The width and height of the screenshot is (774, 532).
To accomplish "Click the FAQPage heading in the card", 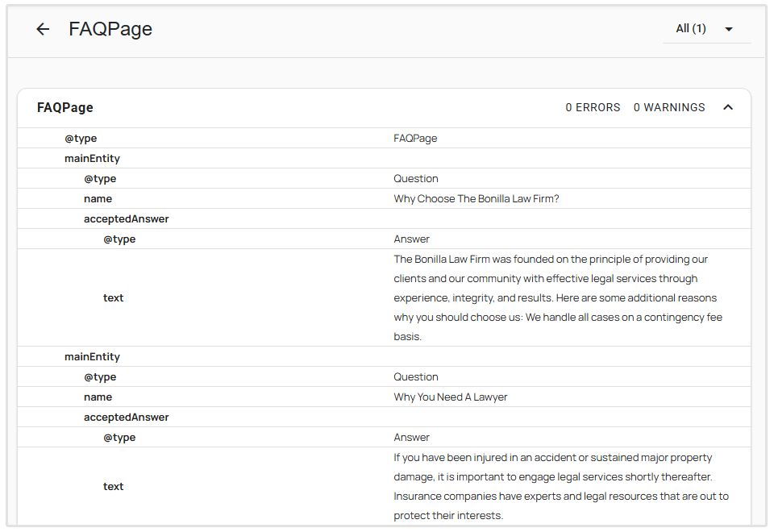I will 64,106.
